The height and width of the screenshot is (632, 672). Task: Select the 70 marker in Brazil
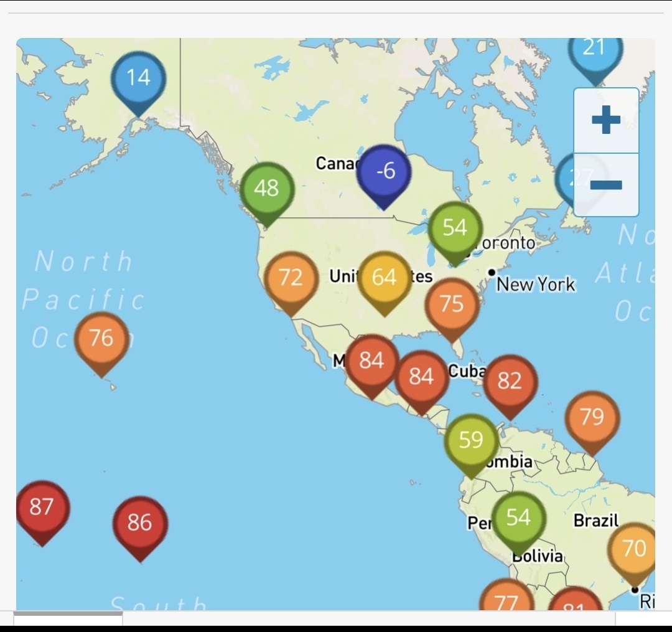point(634,549)
